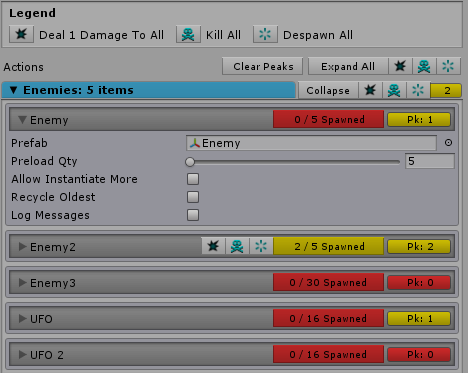Click Enemy3 0 / 30 Spawned indicator
Viewport: 468px width, 373px height.
[x=328, y=282]
